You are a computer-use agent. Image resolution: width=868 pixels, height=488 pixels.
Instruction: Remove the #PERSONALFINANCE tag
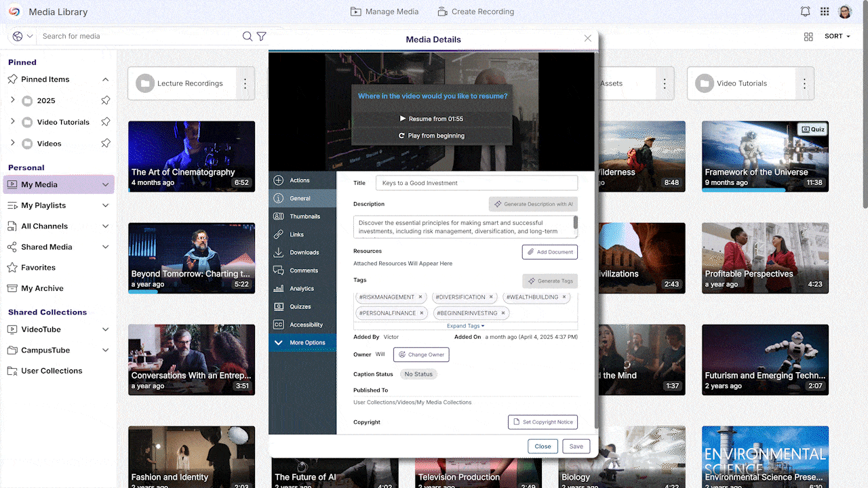(x=421, y=313)
